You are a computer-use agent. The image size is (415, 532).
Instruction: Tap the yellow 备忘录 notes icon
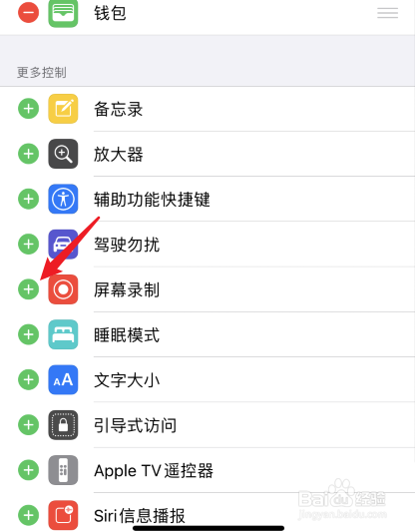tap(63, 109)
